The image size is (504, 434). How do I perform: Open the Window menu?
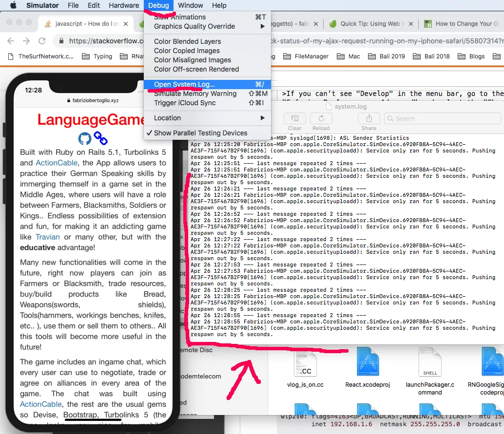click(x=190, y=5)
